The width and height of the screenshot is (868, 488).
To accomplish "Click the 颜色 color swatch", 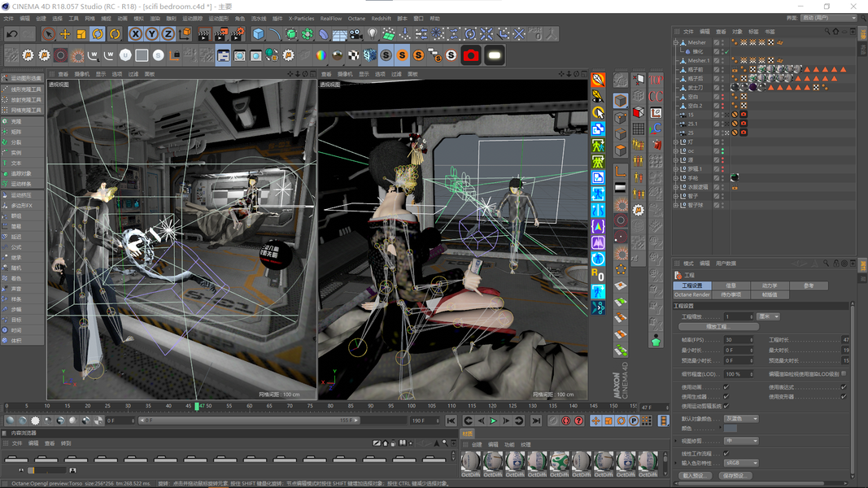I will pyautogui.click(x=731, y=428).
